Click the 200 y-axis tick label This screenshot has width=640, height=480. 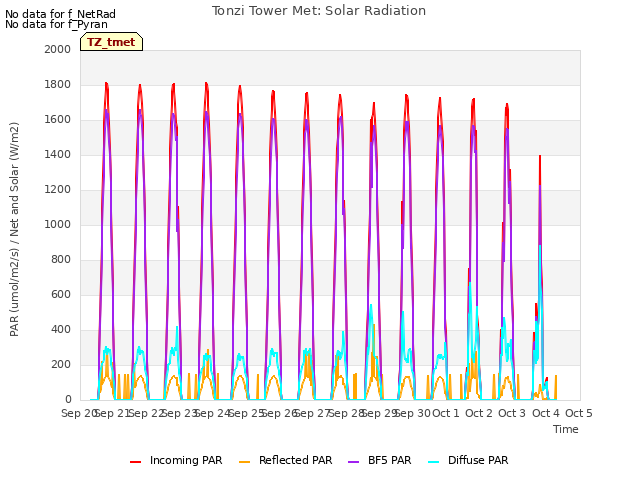(x=61, y=364)
